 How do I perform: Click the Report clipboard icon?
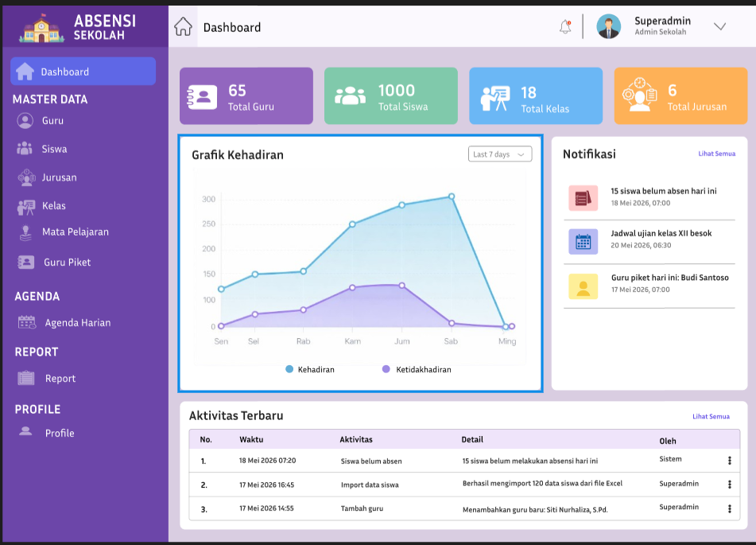[x=26, y=378]
